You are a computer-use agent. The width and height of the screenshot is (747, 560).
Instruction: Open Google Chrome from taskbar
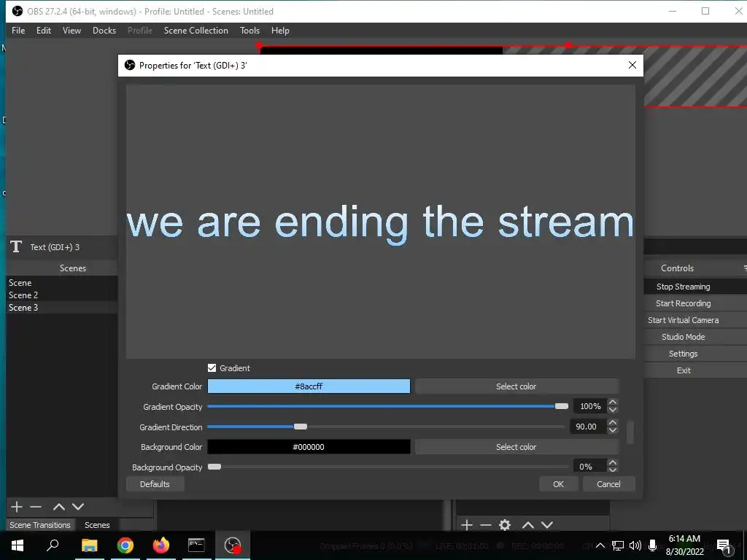(x=125, y=545)
